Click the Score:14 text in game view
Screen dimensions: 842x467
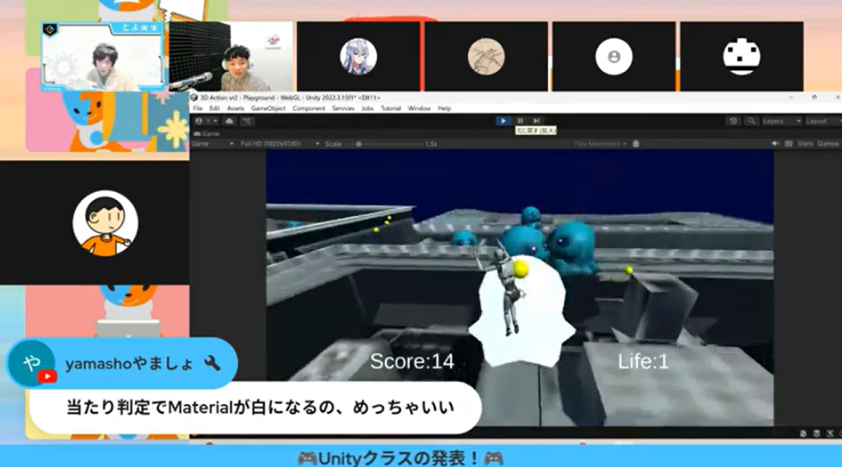click(412, 361)
